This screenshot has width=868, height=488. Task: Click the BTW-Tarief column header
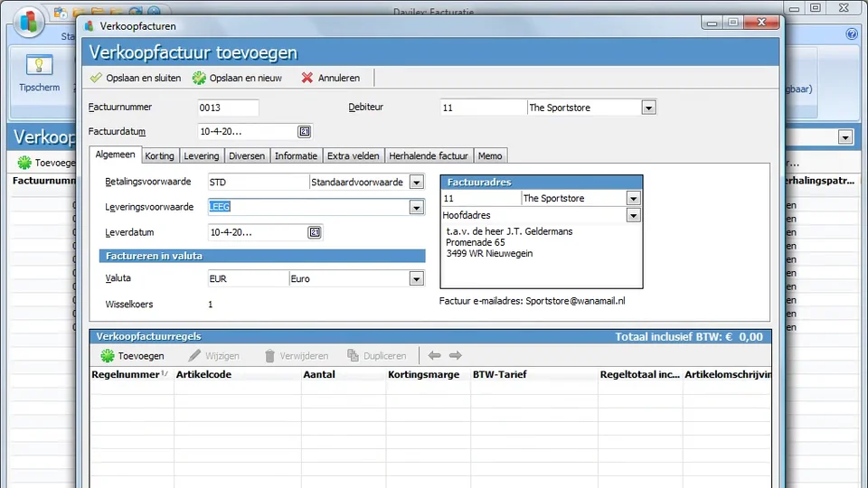(534, 374)
